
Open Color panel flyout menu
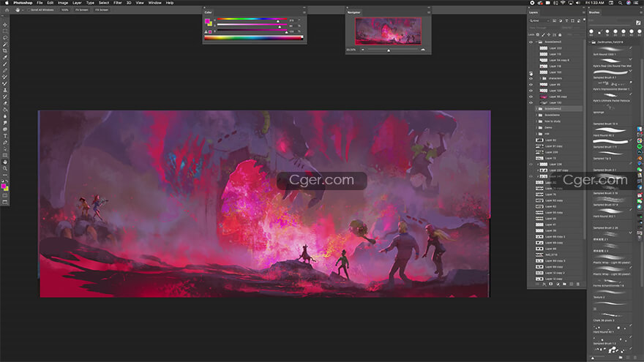point(304,12)
